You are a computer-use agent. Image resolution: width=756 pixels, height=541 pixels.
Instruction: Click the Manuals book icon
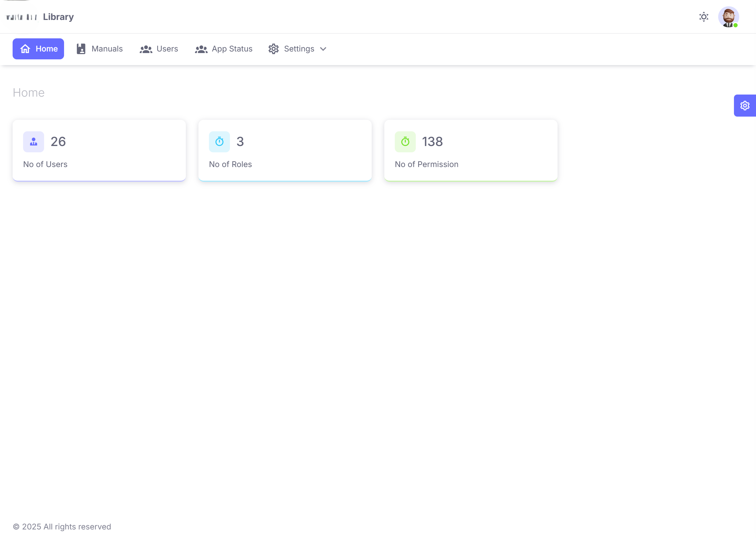point(81,49)
